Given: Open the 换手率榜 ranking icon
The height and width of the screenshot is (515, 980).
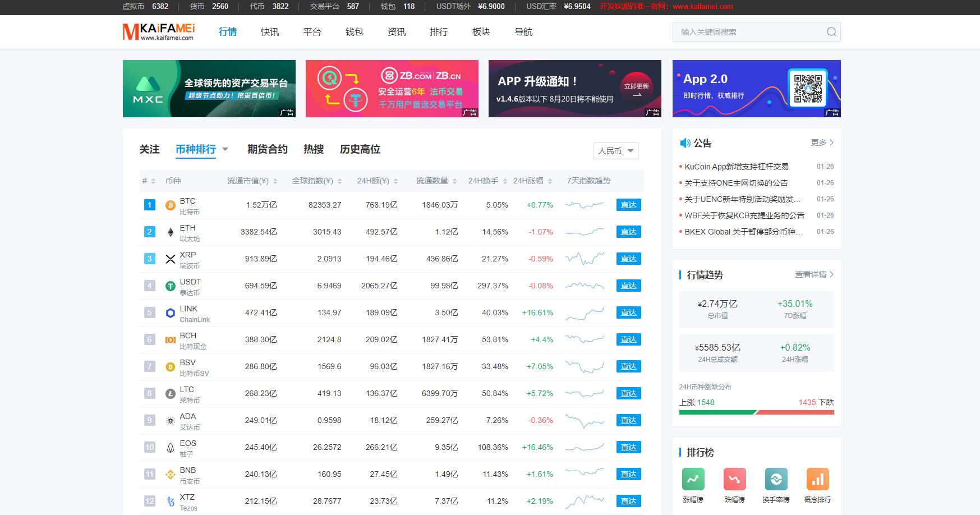Looking at the screenshot, I should (x=776, y=480).
